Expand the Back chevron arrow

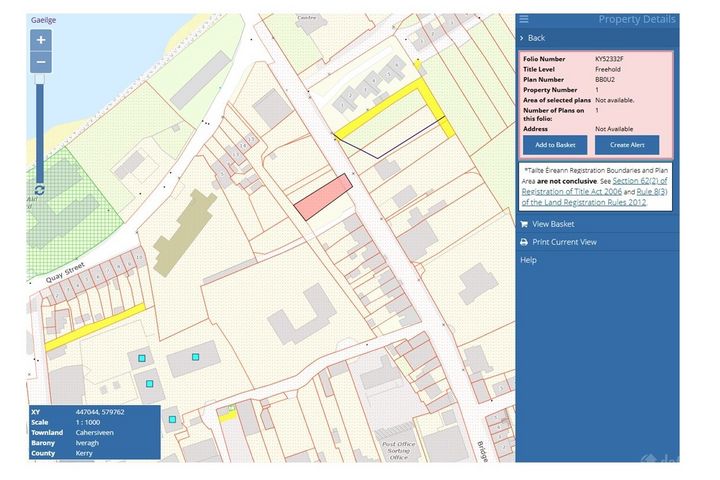click(522, 38)
